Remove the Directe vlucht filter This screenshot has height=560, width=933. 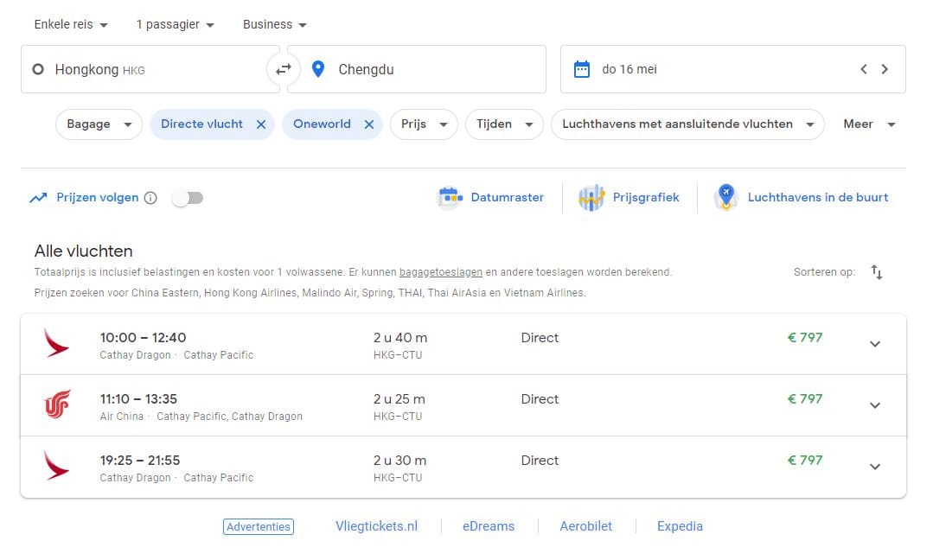pyautogui.click(x=261, y=124)
